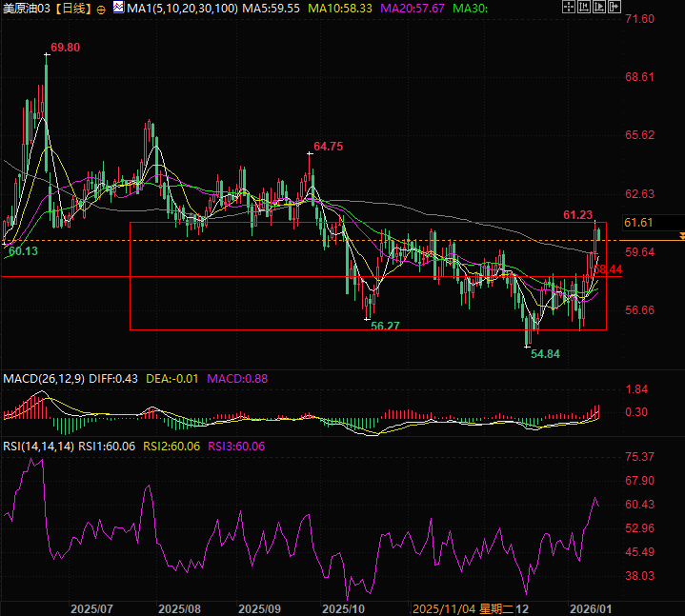Screen dimensions: 685x616
Task: Click the 61.61 current price box
Action: pyautogui.click(x=637, y=223)
